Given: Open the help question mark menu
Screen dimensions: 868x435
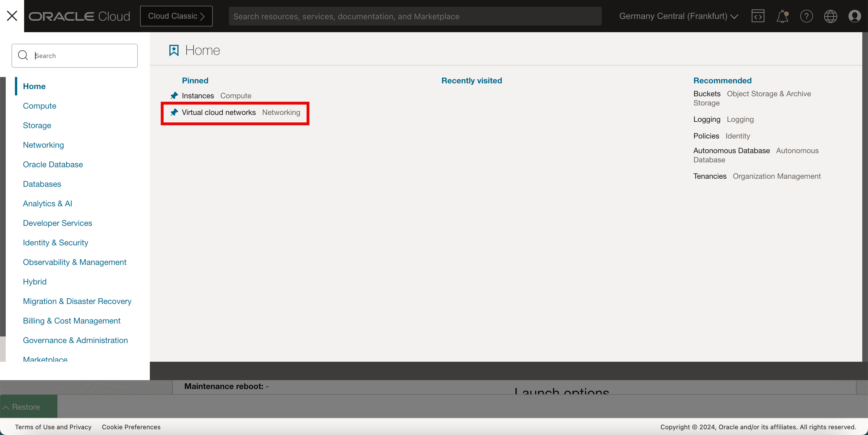Looking at the screenshot, I should click(x=806, y=16).
